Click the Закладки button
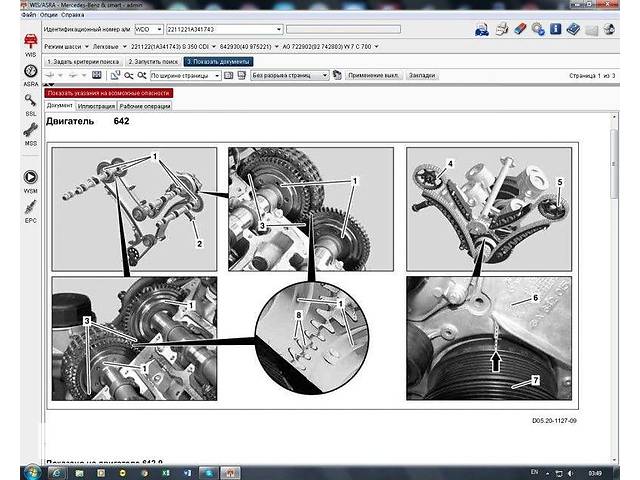640x480 pixels. pos(422,75)
